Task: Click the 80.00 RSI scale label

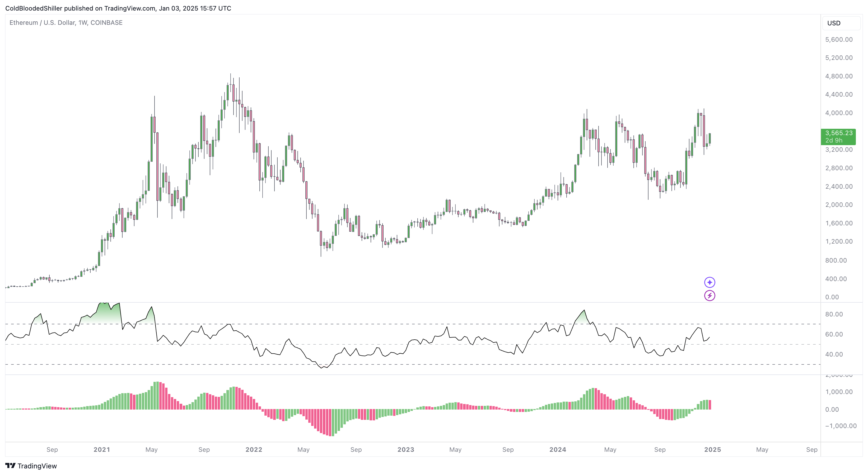Action: tap(834, 314)
